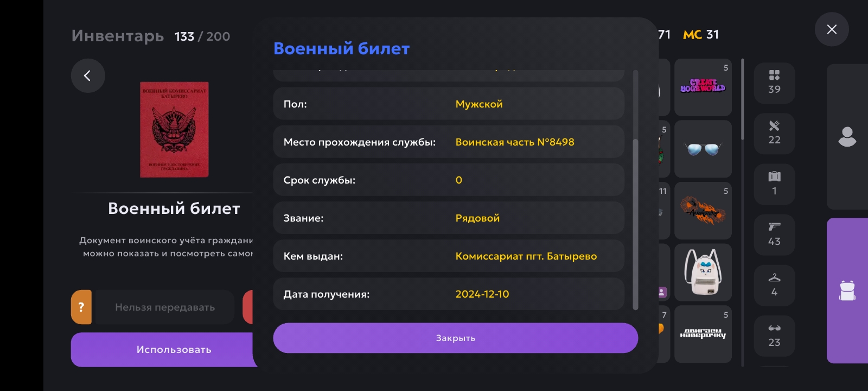
Task: Select the food category filter
Action: coord(774,133)
